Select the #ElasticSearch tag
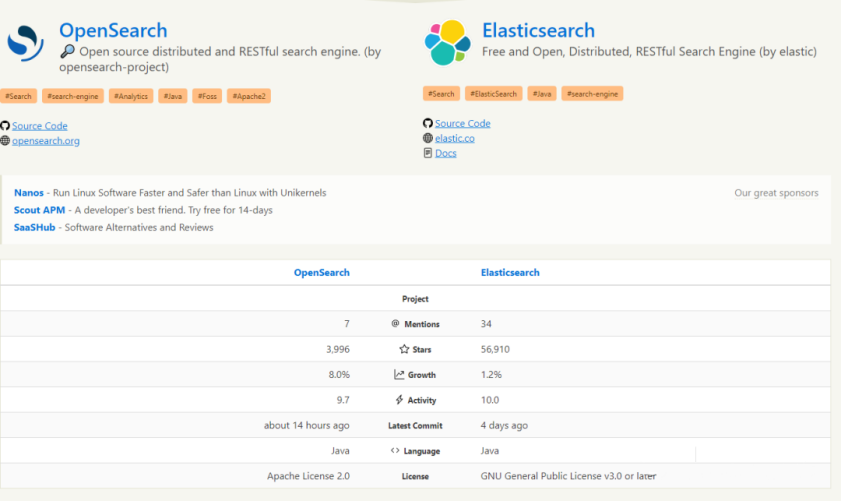The width and height of the screenshot is (842, 501). click(493, 93)
